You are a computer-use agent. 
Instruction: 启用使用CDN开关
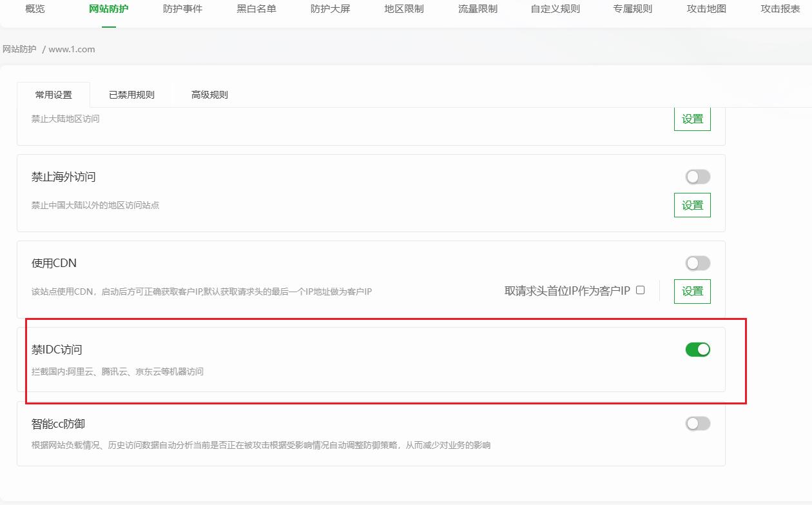pos(697,263)
